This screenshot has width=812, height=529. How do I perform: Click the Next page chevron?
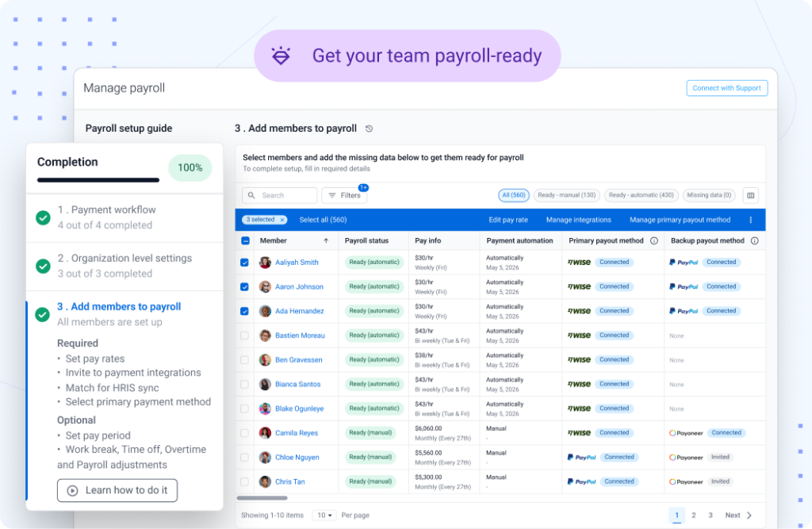point(749,515)
